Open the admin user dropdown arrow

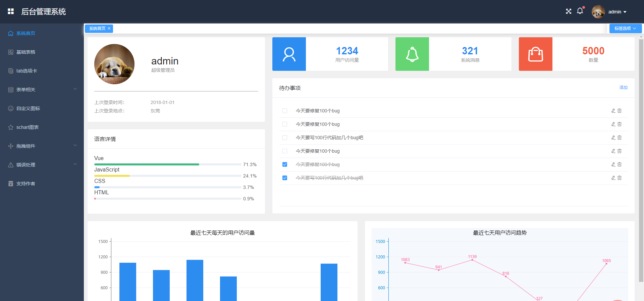625,12
